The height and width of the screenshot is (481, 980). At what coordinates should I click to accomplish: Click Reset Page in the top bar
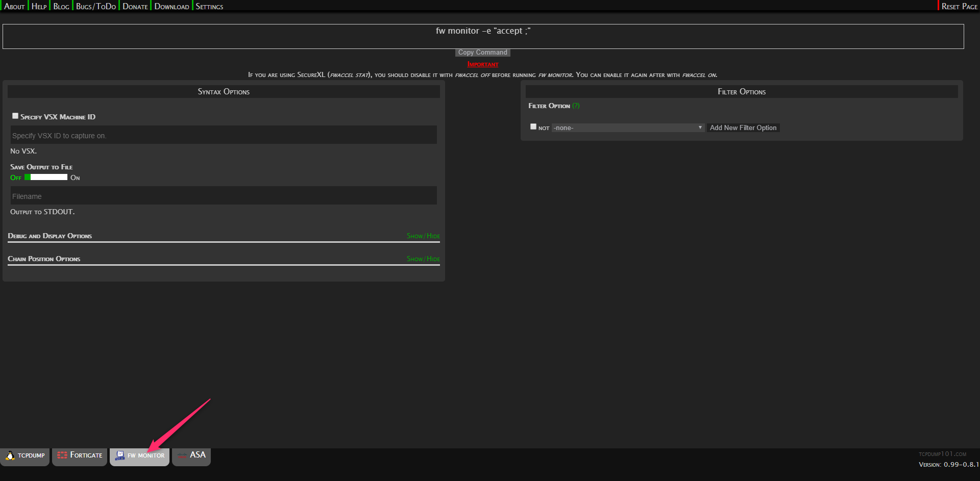(x=959, y=6)
